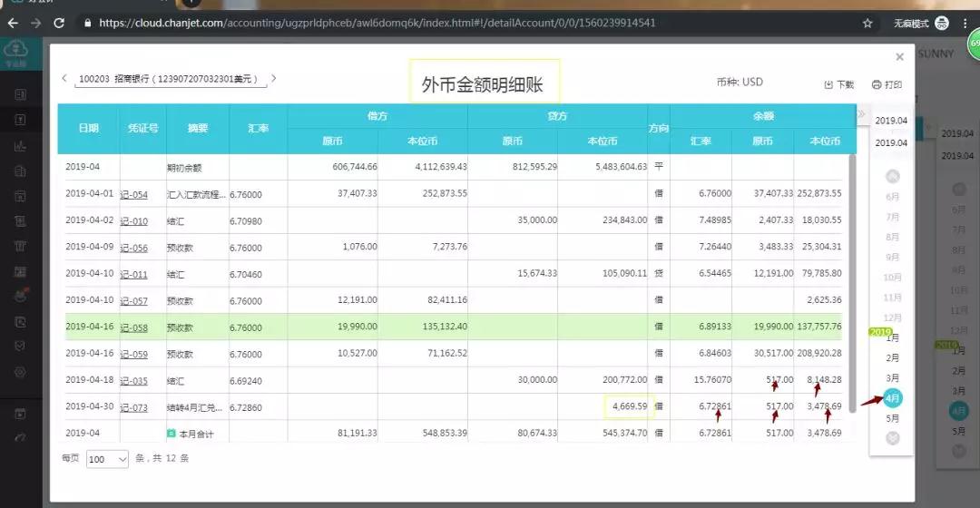The image size is (980, 508).
Task: Select 12月 in the month timeline
Action: click(892, 317)
